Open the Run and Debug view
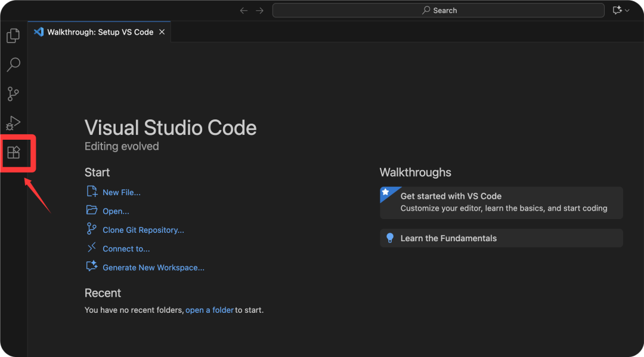 pos(13,123)
